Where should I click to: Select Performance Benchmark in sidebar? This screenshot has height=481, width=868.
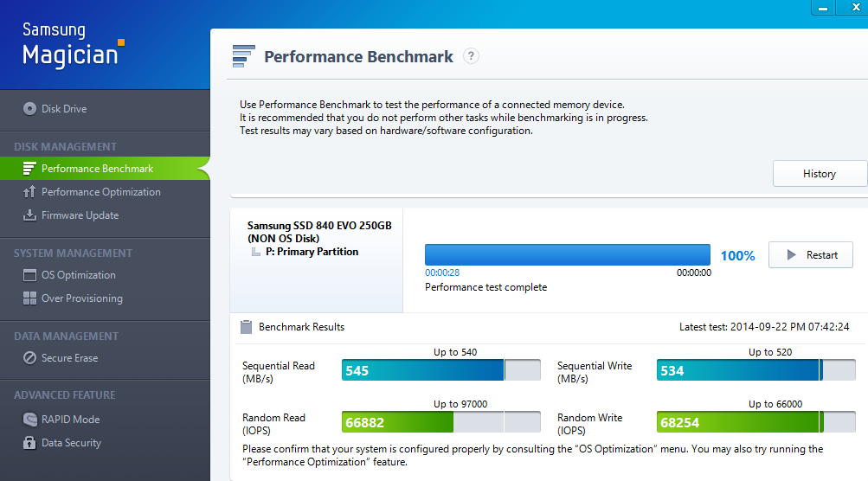click(x=106, y=169)
